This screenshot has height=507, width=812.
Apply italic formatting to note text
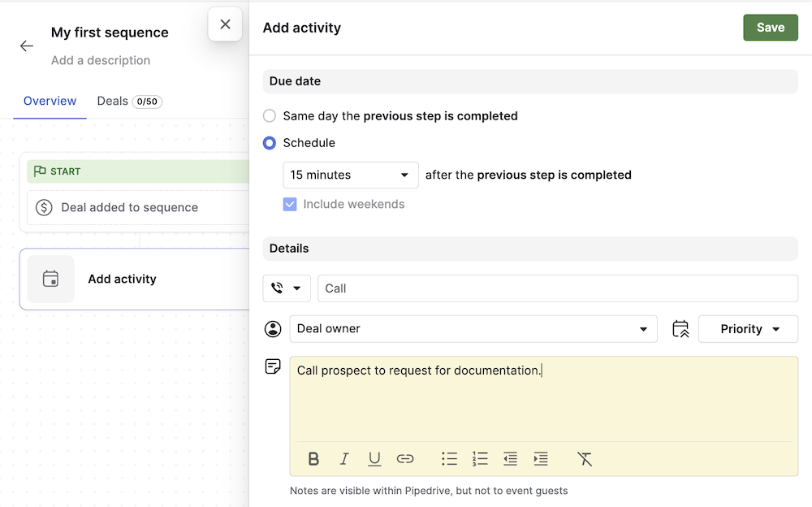click(x=343, y=458)
